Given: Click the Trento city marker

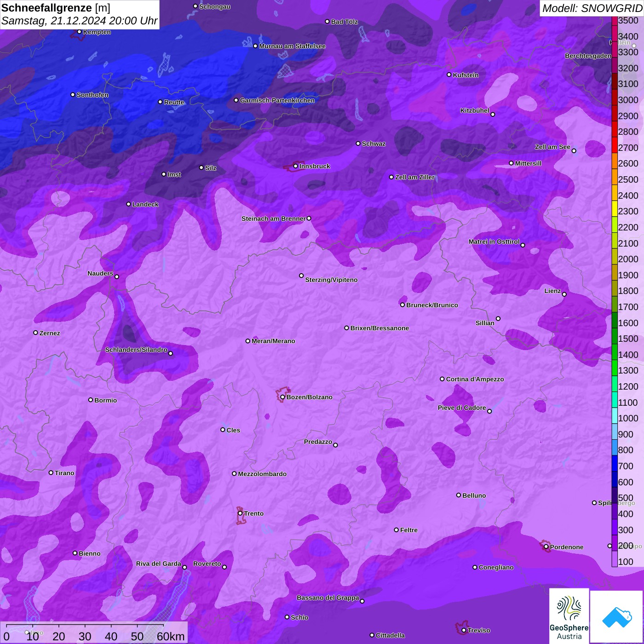Looking at the screenshot, I should tap(240, 513).
